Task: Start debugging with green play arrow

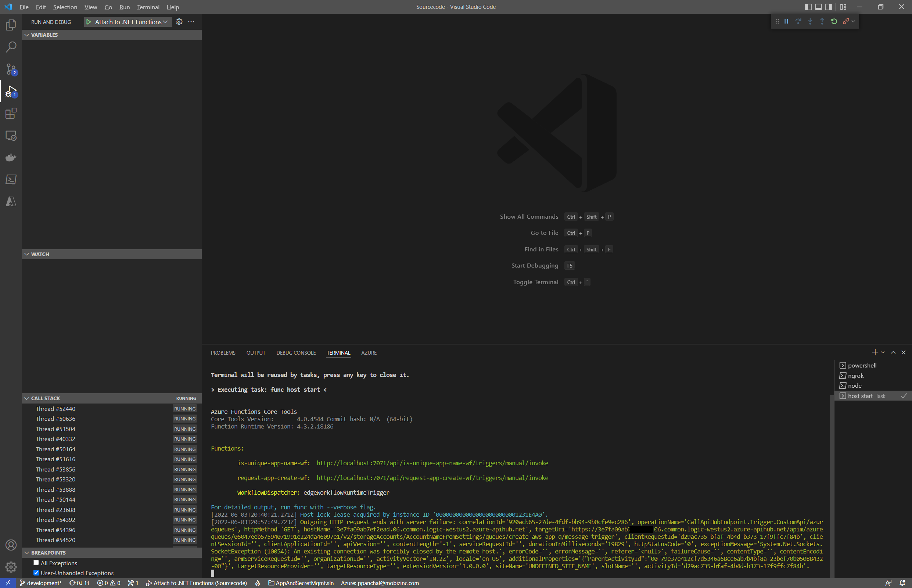Action: (x=89, y=22)
